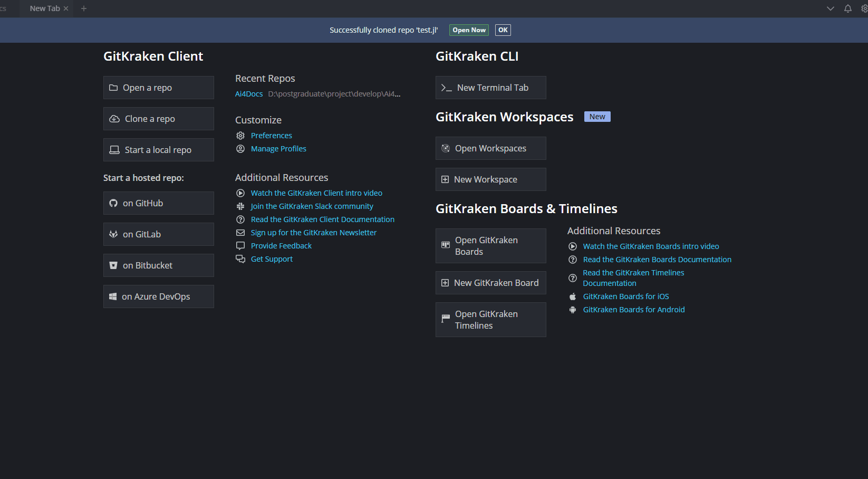Click the Open a repo button

[x=158, y=88]
